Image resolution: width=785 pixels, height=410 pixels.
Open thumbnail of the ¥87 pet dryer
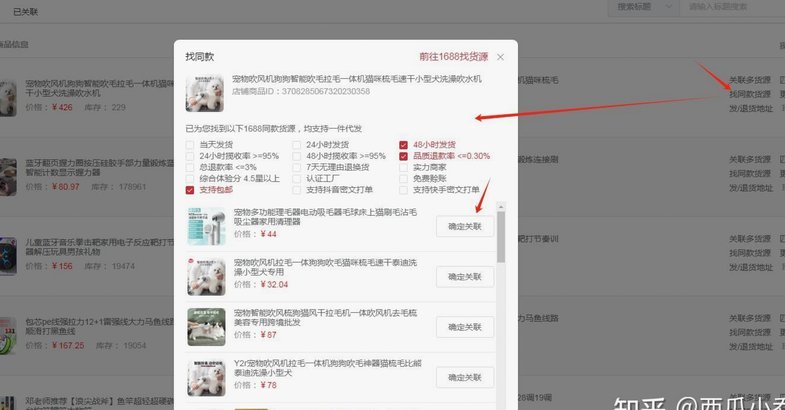(206, 327)
